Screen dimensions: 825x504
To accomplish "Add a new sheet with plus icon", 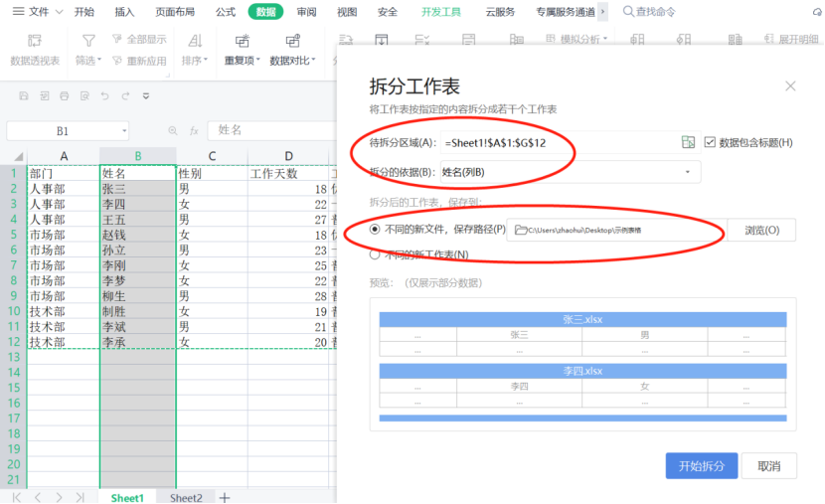I will pyautogui.click(x=225, y=498).
